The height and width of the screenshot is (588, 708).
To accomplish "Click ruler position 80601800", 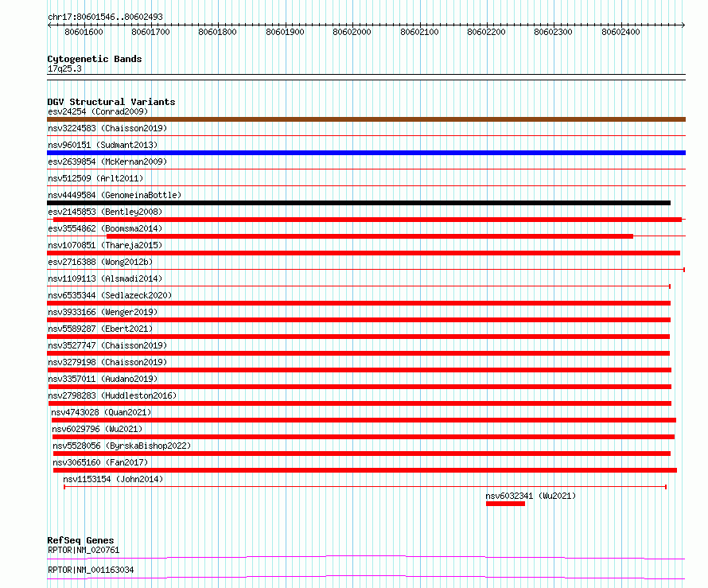I will 218,32.
